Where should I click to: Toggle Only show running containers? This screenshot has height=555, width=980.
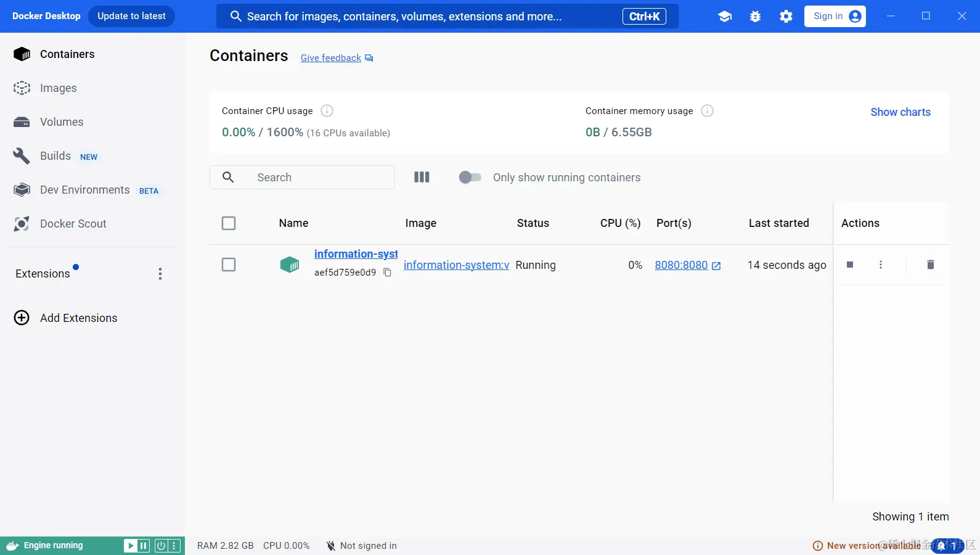click(x=470, y=178)
